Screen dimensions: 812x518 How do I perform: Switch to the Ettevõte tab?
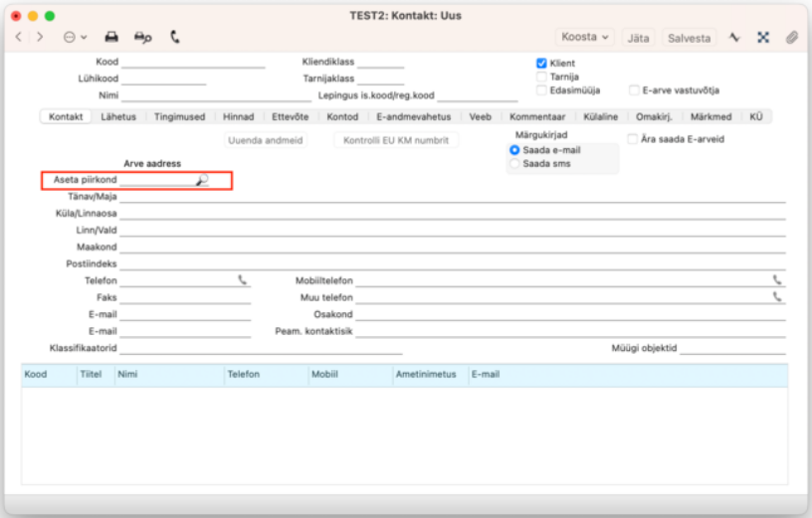[290, 116]
